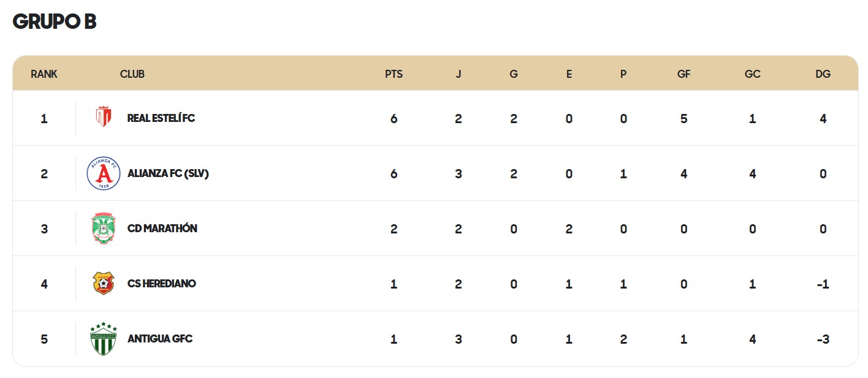Select Antigua GFC's goal difference value -3

tap(823, 339)
